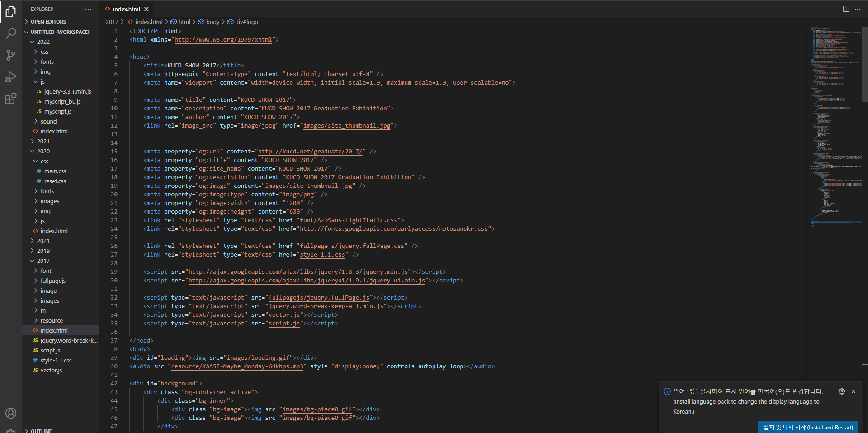
Task: Close the index.html editor tab
Action: [x=146, y=9]
